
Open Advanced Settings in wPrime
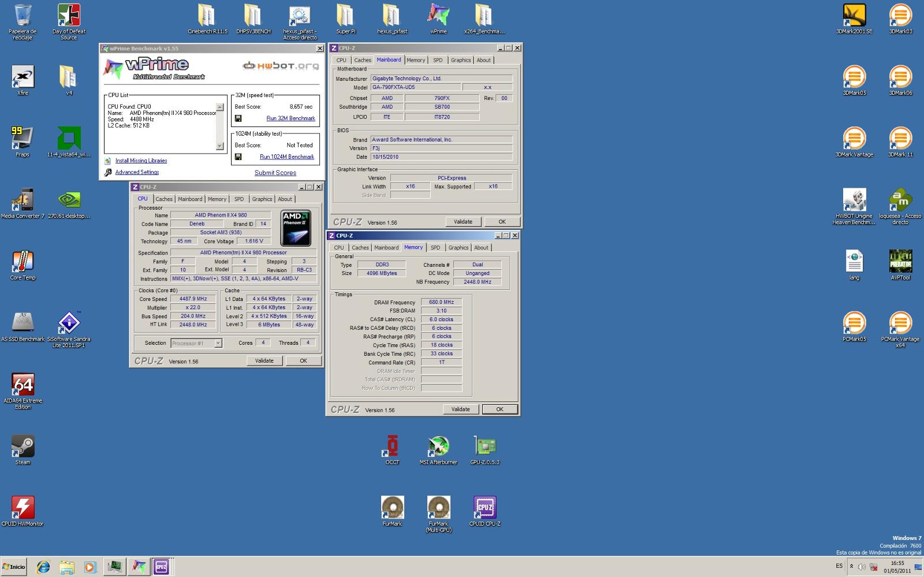(x=137, y=172)
